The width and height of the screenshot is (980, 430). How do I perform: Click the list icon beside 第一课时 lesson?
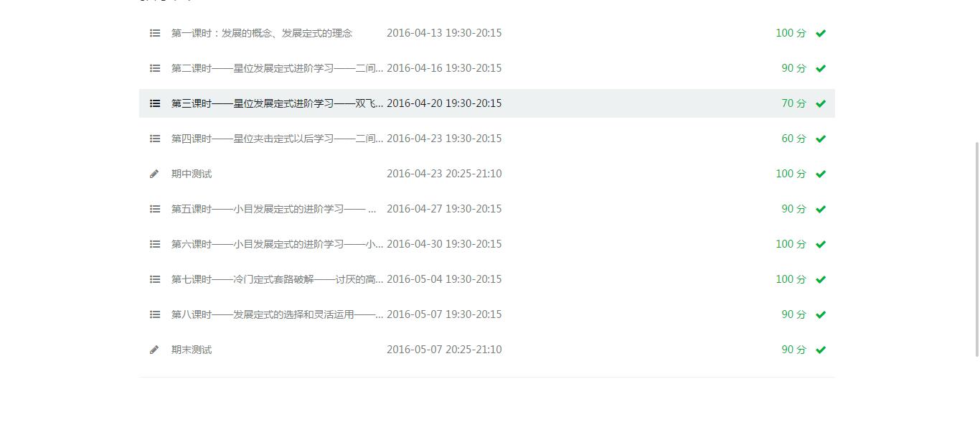[x=155, y=33]
